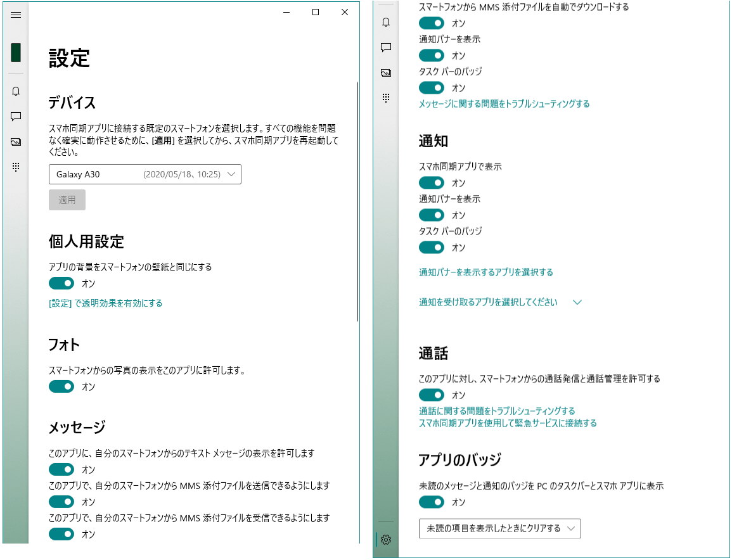Disable call permission toggle under 通話
This screenshot has width=732, height=560.
431,394
